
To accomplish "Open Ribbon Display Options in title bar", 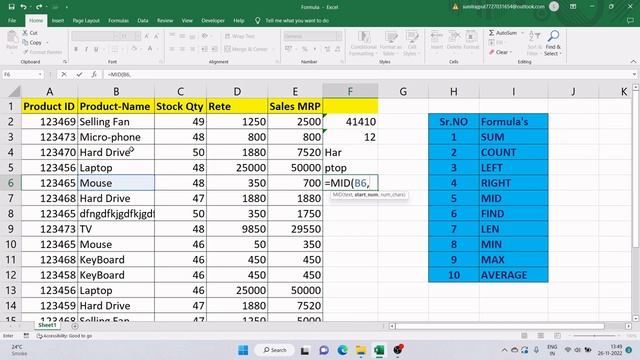I will [573, 7].
